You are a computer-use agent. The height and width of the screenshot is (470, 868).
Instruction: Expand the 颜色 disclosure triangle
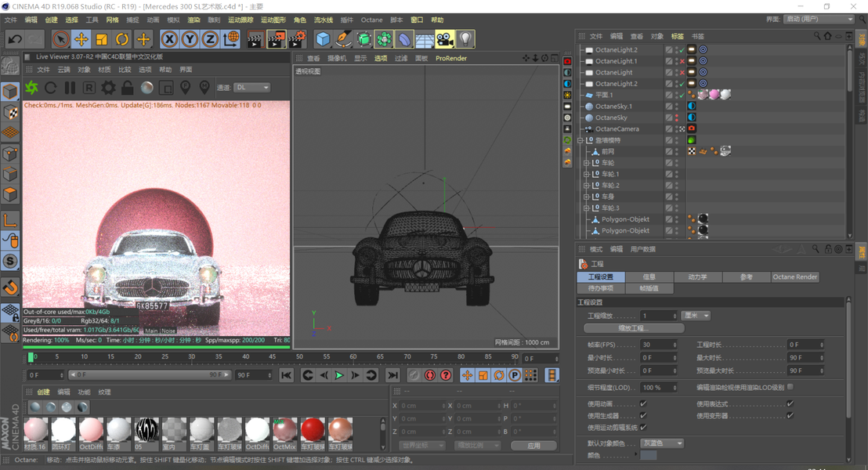click(x=637, y=455)
